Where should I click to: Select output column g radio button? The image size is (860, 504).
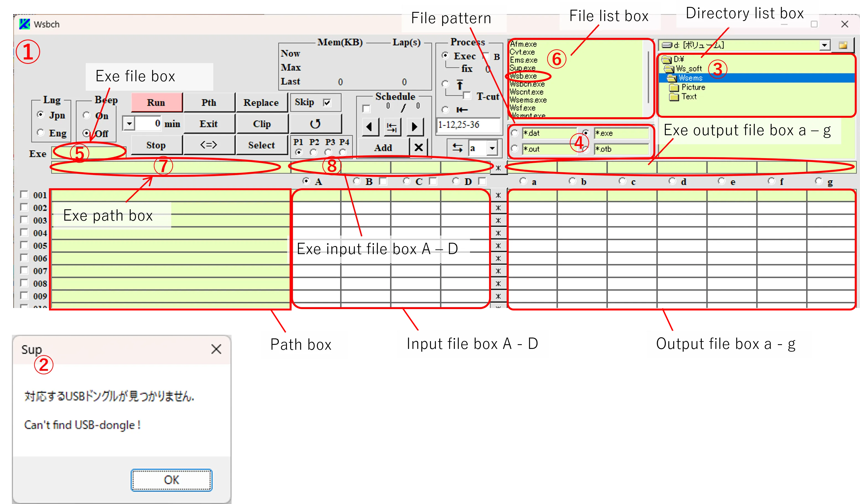tap(819, 181)
